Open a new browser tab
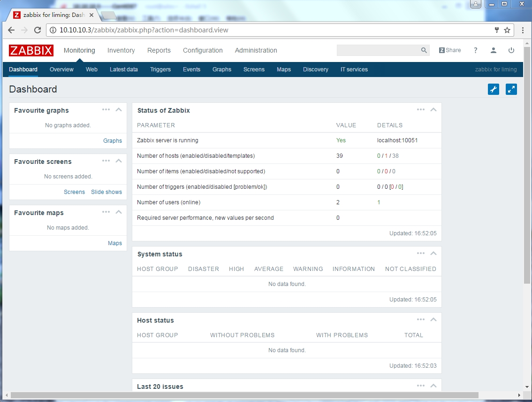The image size is (532, 402). [x=108, y=15]
